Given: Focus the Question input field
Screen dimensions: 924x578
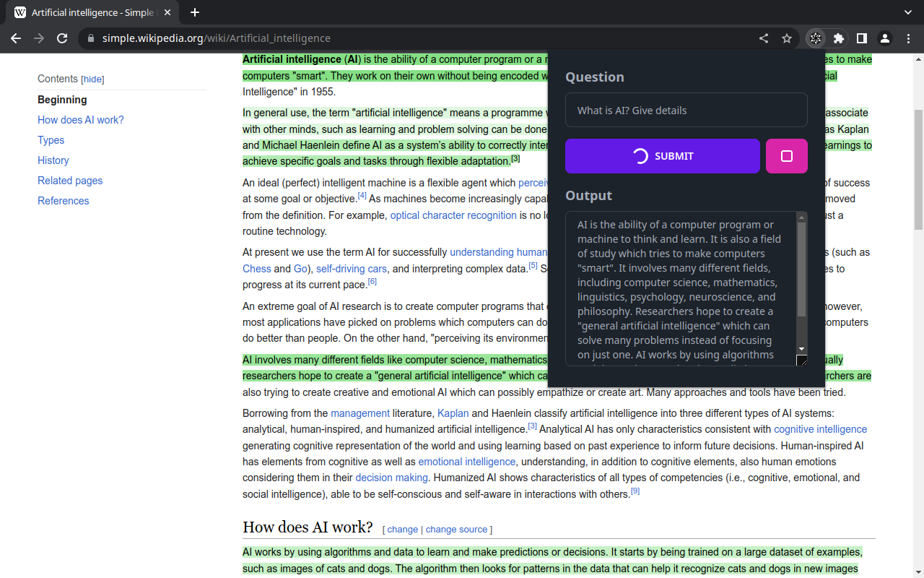Looking at the screenshot, I should (x=686, y=111).
